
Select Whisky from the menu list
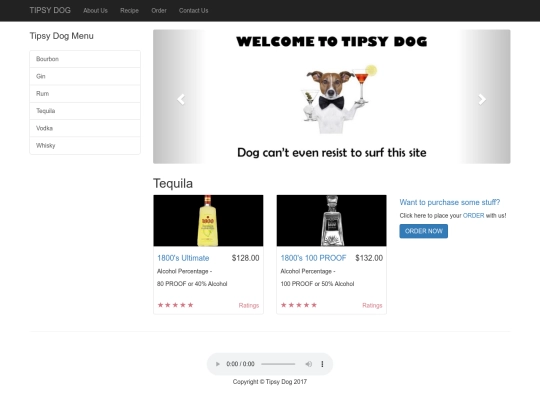coord(85,145)
